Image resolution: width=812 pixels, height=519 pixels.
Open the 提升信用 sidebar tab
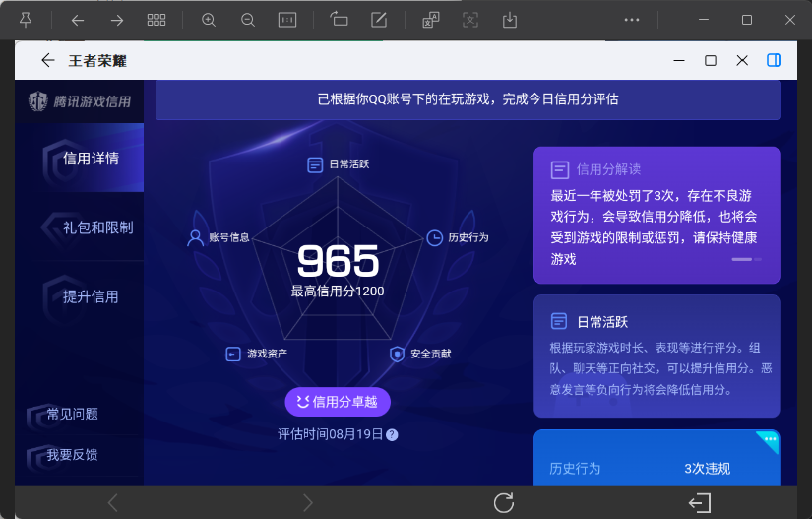pyautogui.click(x=80, y=296)
